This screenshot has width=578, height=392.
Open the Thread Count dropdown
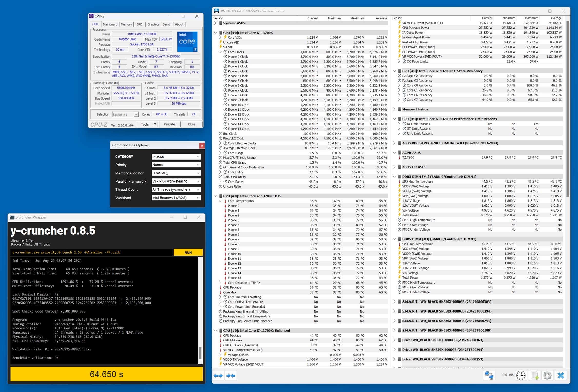click(x=176, y=189)
